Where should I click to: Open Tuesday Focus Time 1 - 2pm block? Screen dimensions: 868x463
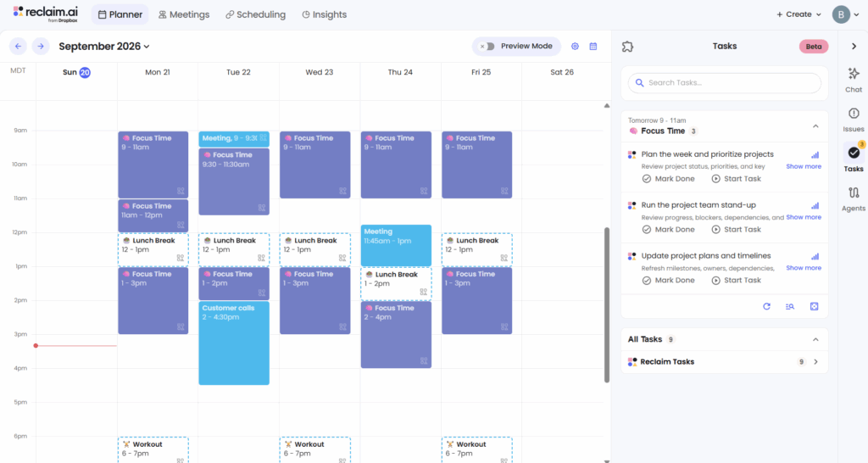(x=234, y=283)
